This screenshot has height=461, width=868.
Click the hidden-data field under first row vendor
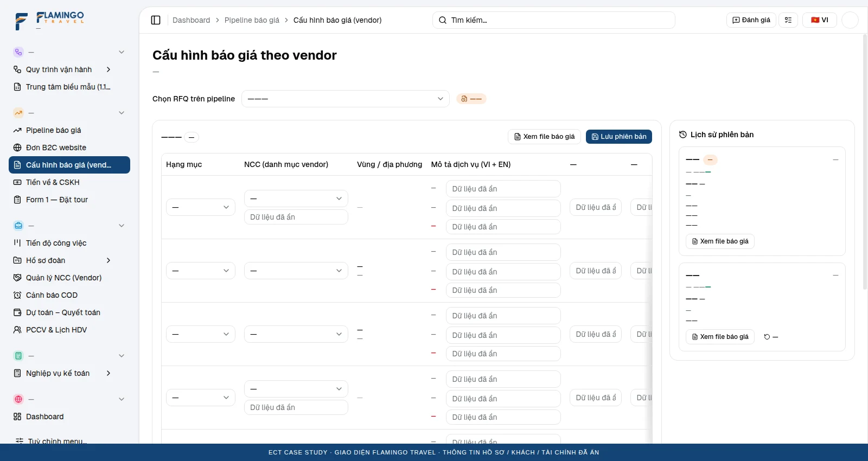[296, 217]
